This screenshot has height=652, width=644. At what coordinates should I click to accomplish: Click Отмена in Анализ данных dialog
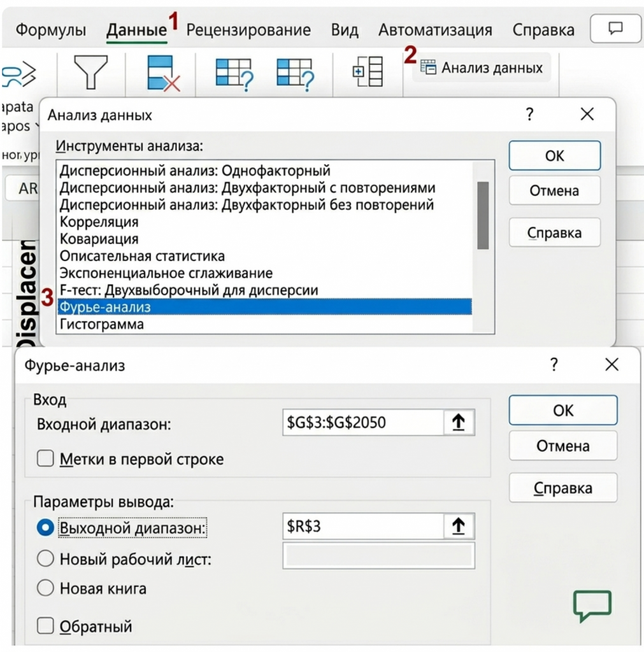point(555,190)
